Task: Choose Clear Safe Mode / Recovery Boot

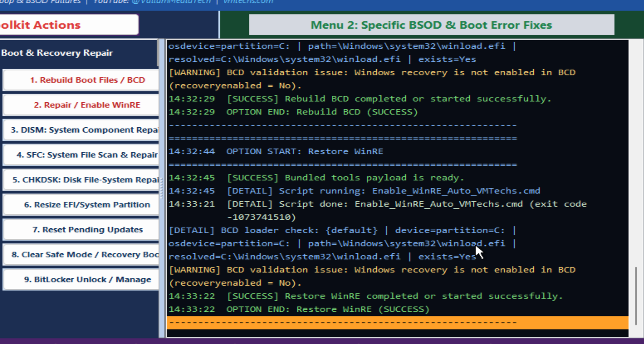Action: [x=81, y=255]
